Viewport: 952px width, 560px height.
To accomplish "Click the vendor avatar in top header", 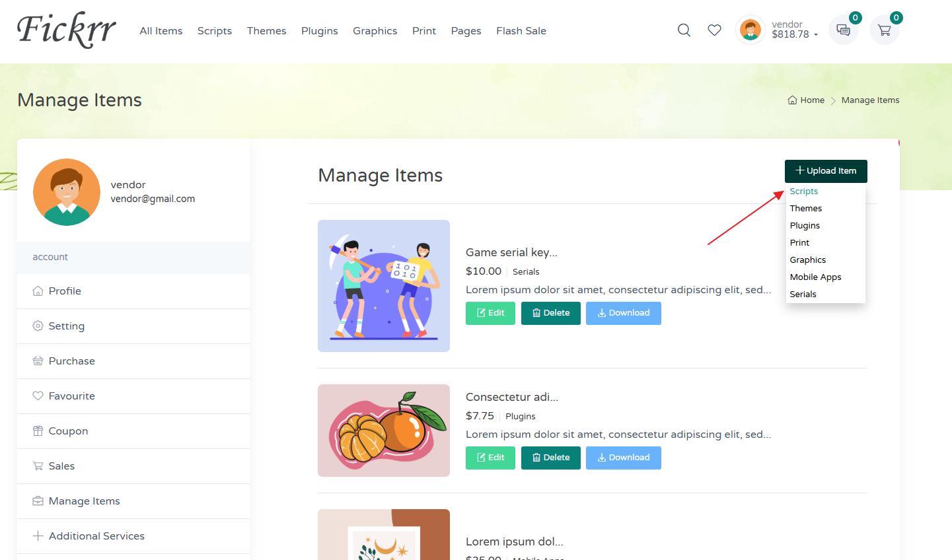I will [x=750, y=30].
